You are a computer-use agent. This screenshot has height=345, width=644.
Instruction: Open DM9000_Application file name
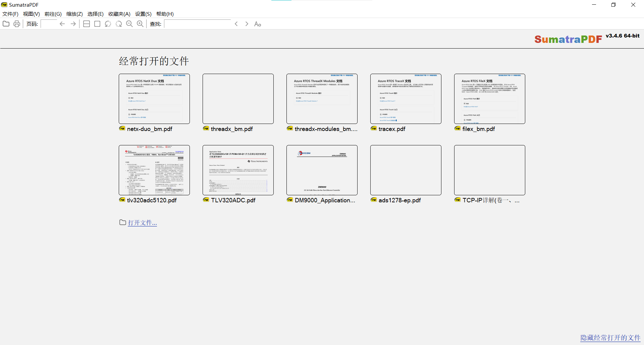coord(325,200)
